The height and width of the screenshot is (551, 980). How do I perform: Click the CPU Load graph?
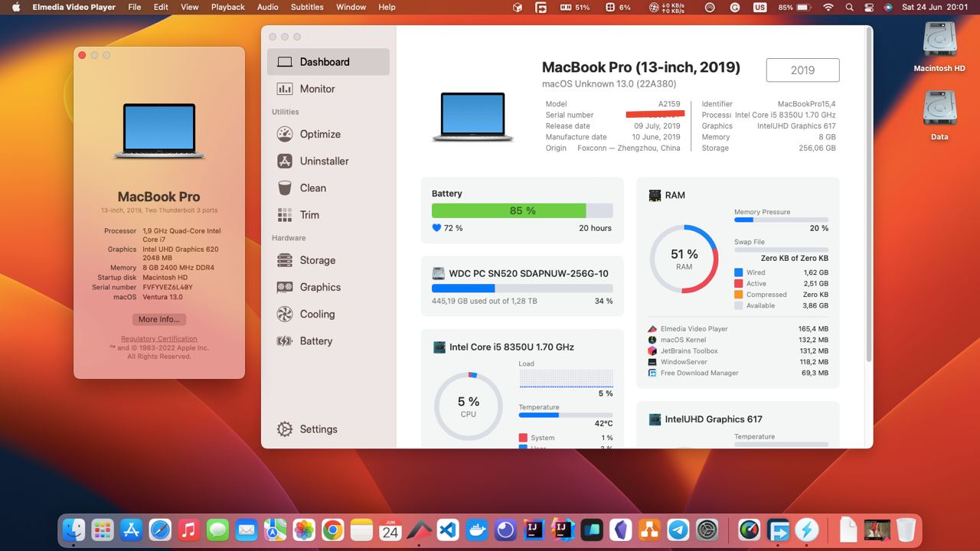(x=566, y=379)
